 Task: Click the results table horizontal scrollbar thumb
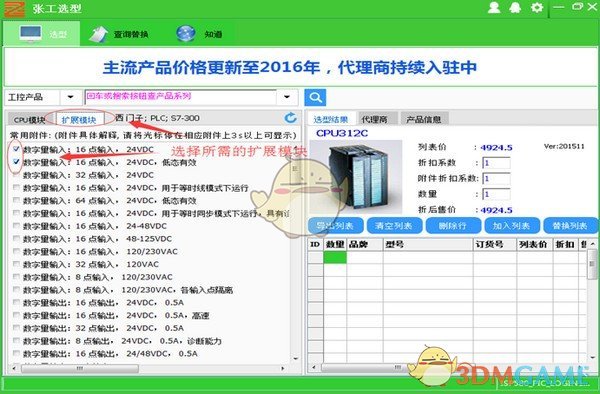pos(398,368)
